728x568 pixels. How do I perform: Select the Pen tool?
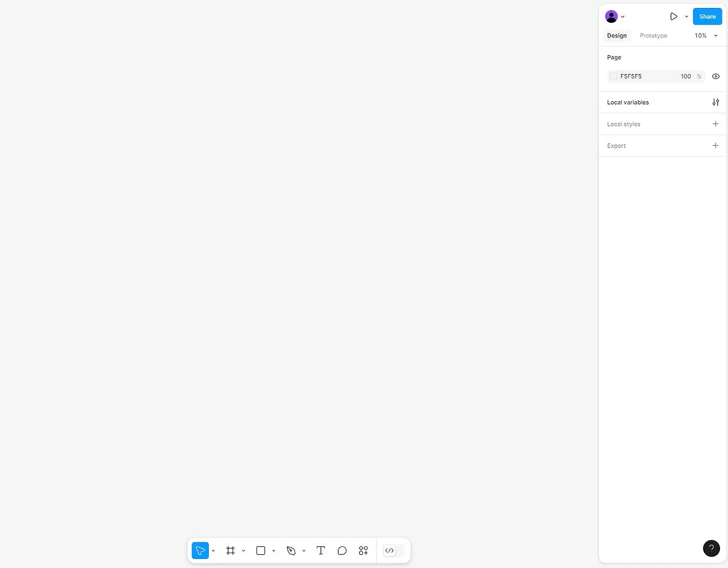click(x=291, y=550)
